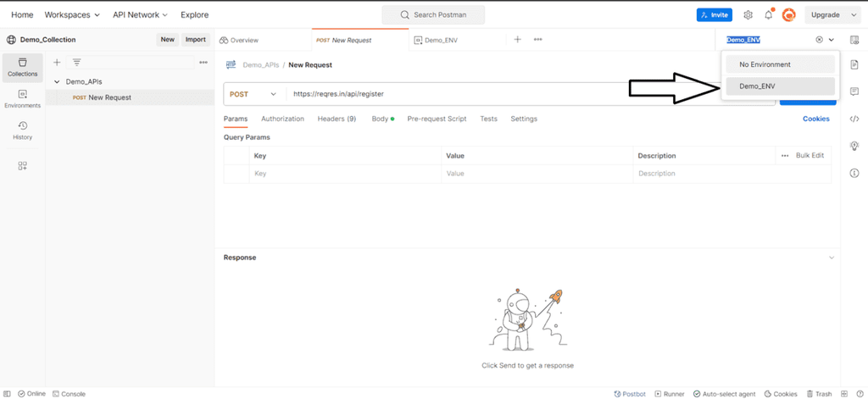Open the Environments sidebar panel
Viewport: 868px width, 399px height.
coord(23,99)
